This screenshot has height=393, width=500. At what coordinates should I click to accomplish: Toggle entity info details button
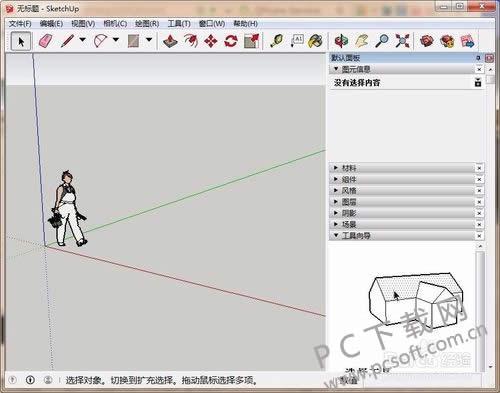point(478,82)
